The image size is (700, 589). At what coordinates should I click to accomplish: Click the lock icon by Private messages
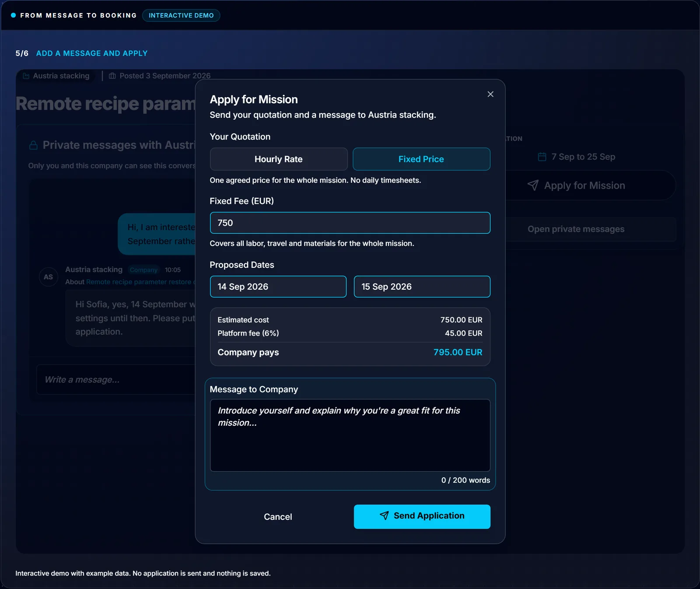[33, 145]
